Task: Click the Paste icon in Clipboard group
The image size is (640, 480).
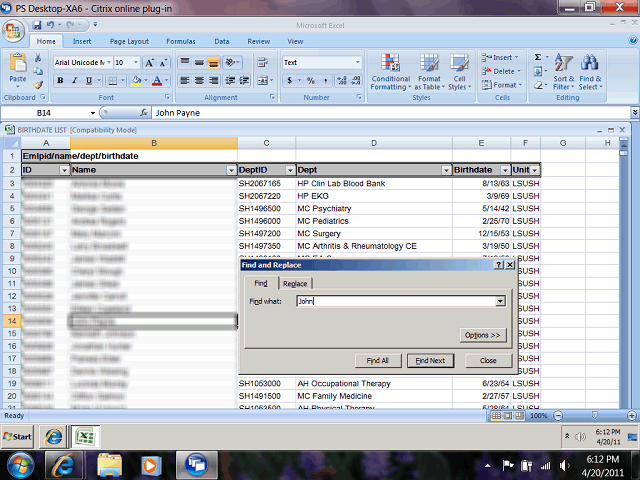Action: pos(17,67)
